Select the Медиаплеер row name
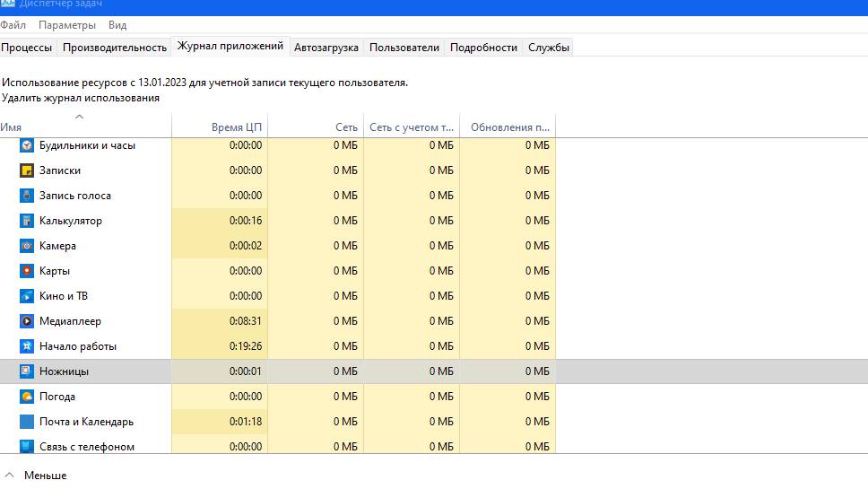 pos(70,320)
